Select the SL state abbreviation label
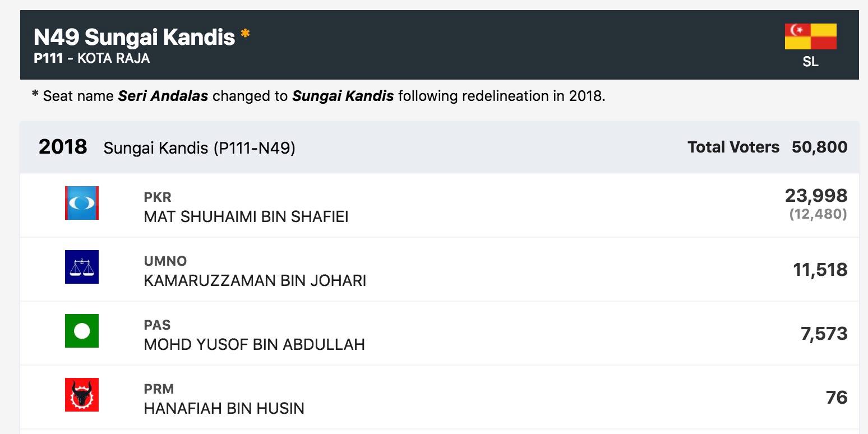Image resolution: width=868 pixels, height=434 pixels. (x=810, y=62)
